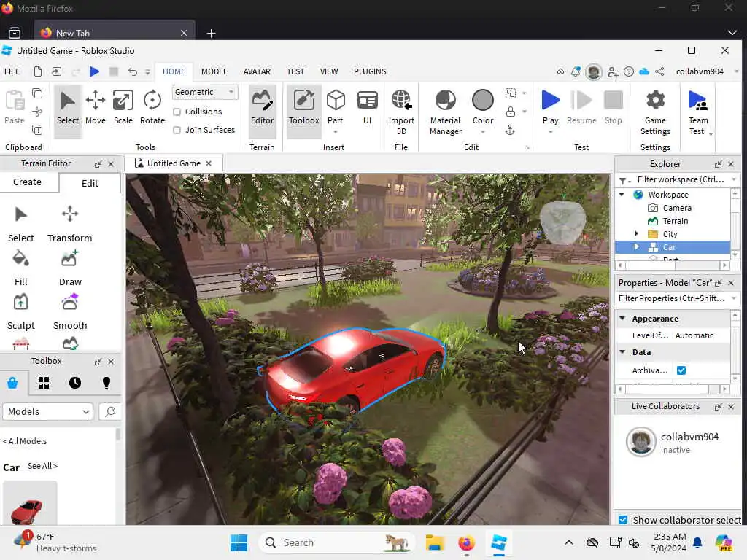Screen dimensions: 747x560
Task: Click the LevelOfDetail Automatic value
Action: [694, 335]
